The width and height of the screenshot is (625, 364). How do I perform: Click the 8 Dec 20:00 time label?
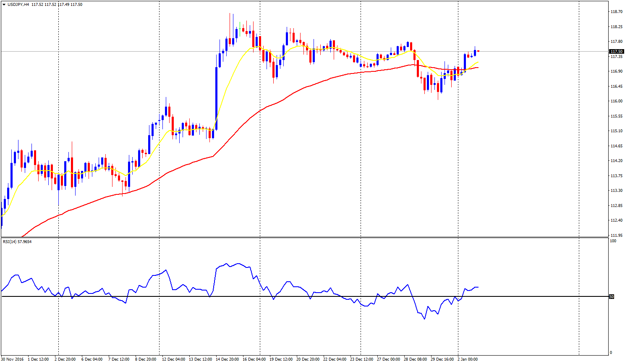[x=146, y=359]
